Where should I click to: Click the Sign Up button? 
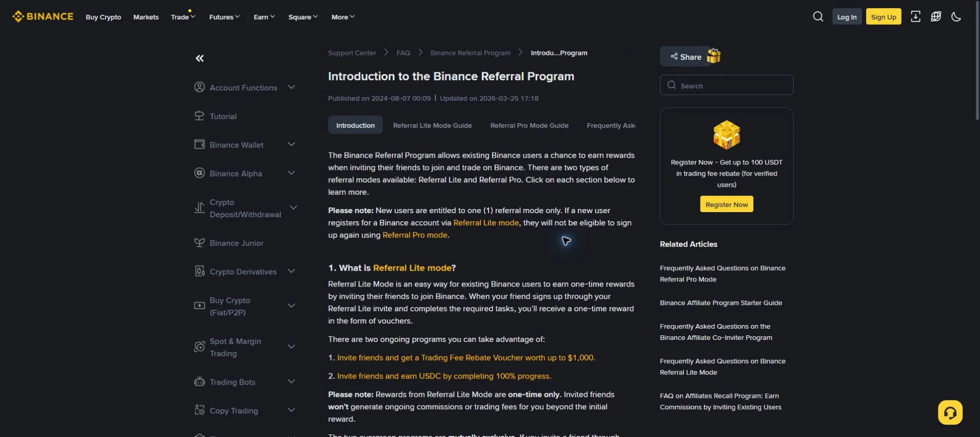[884, 16]
